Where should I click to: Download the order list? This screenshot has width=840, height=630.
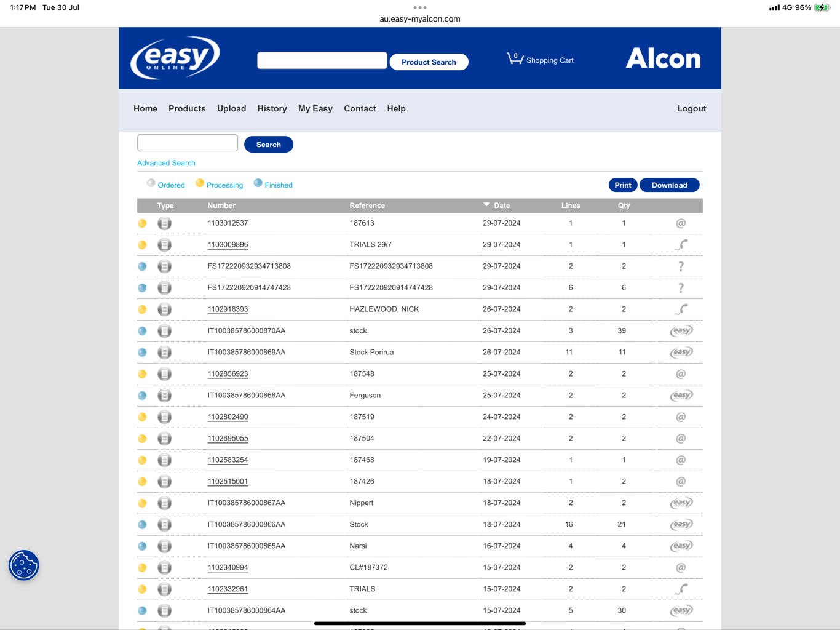(669, 185)
